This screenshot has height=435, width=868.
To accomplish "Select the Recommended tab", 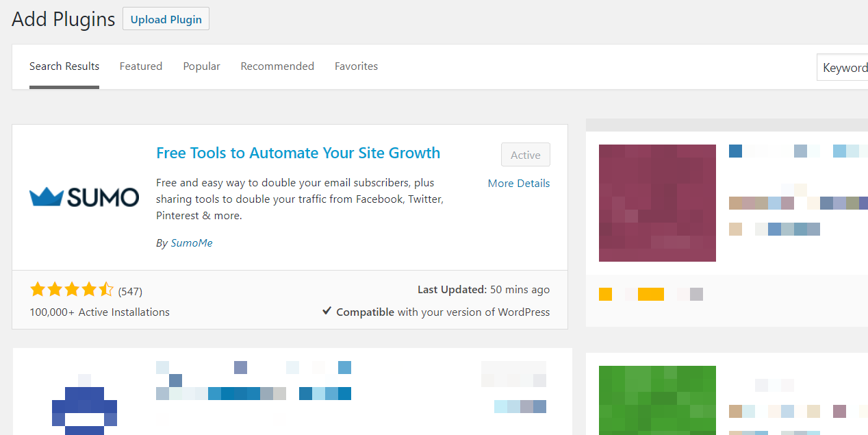I will pos(277,66).
